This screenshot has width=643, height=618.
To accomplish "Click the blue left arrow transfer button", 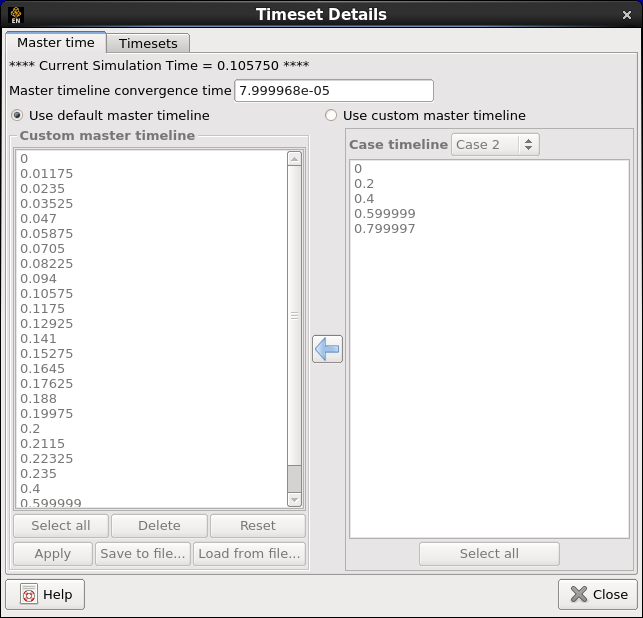I will point(327,349).
